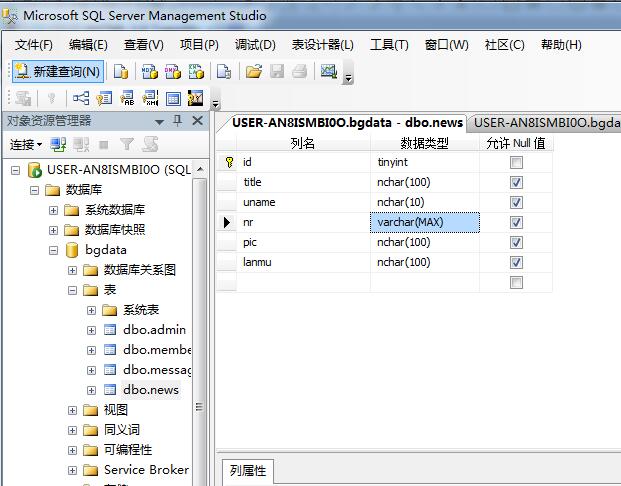The image size is (621, 486).
Task: Expand the dbo.admin table node
Action: click(91, 330)
